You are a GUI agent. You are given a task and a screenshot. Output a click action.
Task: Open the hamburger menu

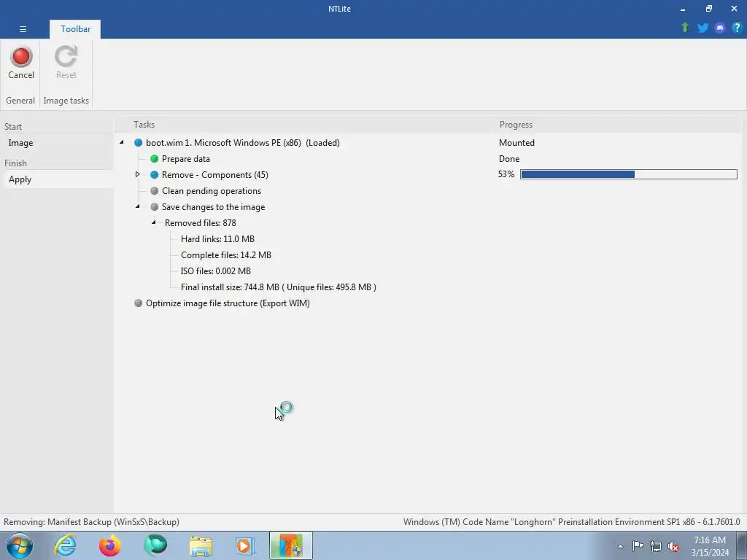23,29
